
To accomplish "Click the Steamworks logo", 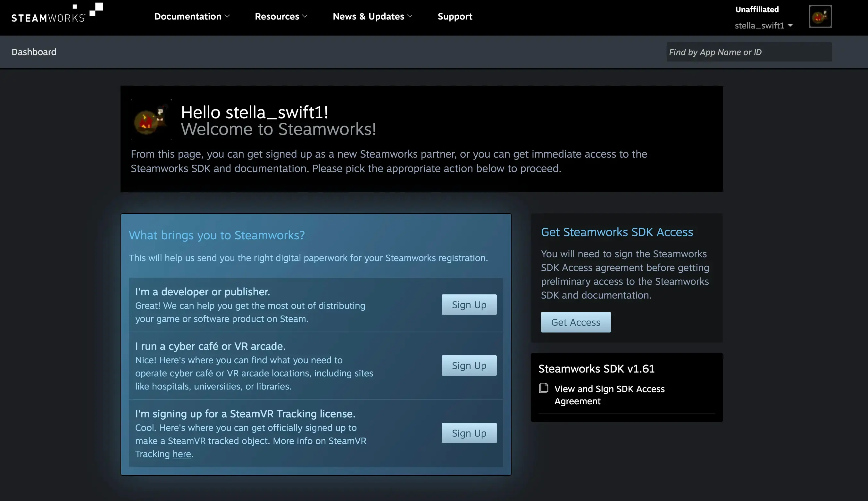I will click(55, 14).
